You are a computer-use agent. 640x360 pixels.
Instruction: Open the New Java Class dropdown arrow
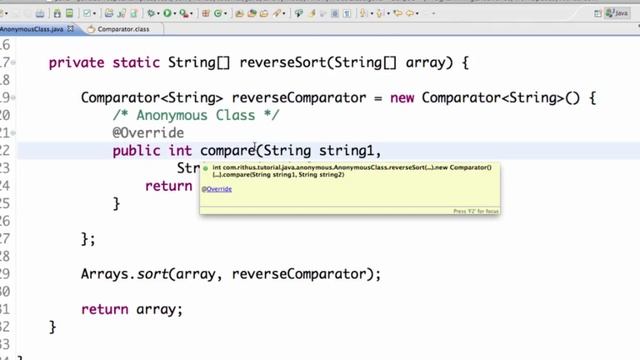coord(225,13)
